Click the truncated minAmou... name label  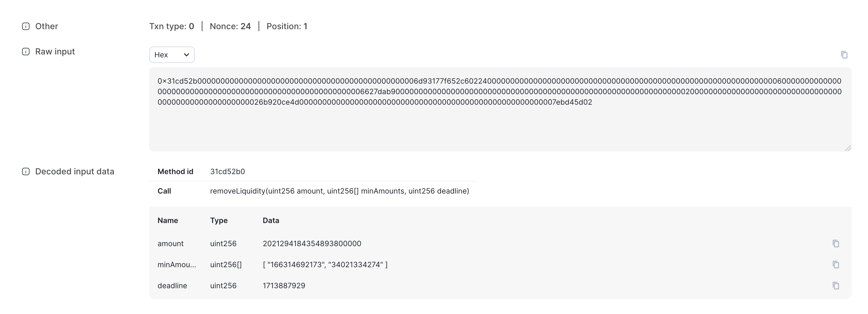(176, 265)
